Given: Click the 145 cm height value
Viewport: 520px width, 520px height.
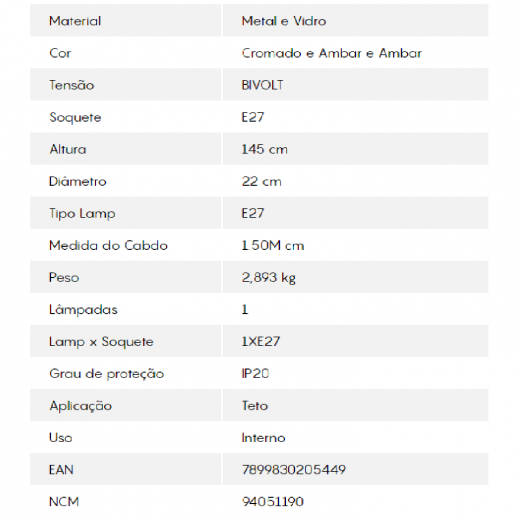Looking at the screenshot, I should point(264,149).
